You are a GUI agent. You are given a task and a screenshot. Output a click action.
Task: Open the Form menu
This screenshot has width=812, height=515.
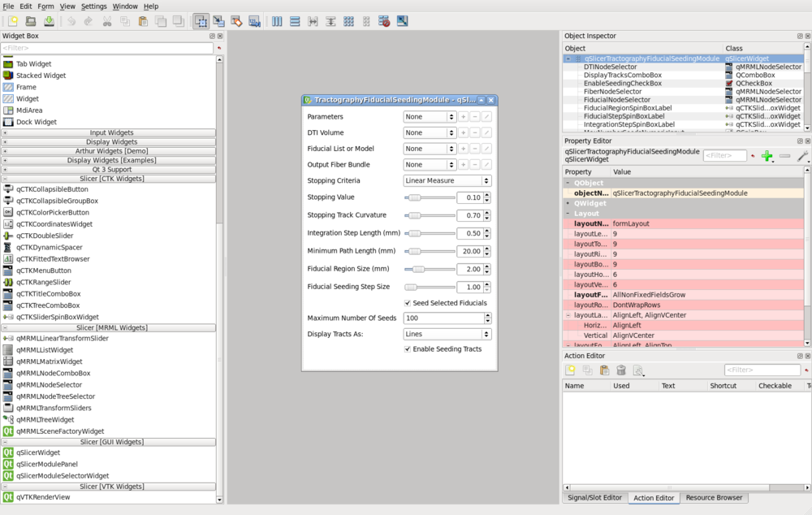click(45, 6)
